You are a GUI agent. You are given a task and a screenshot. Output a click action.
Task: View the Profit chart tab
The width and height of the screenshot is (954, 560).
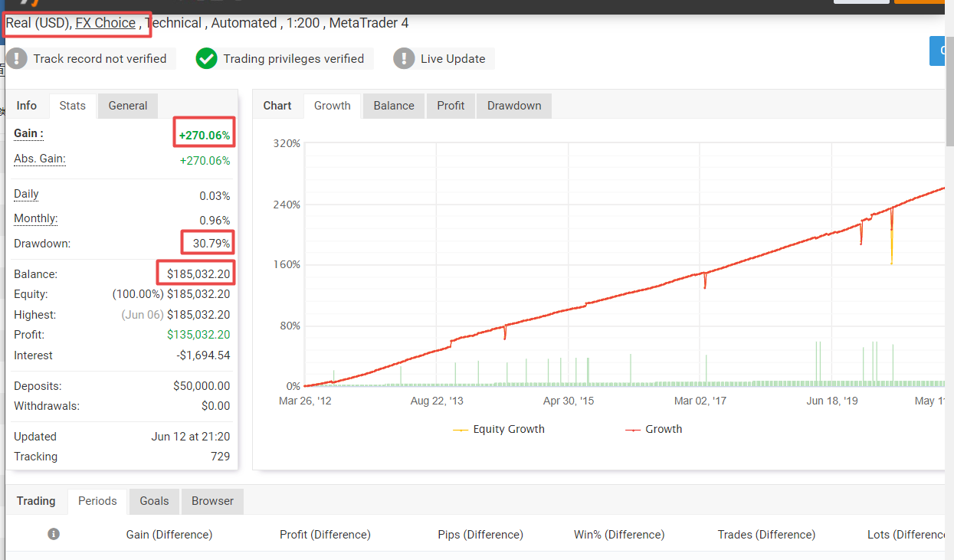click(x=451, y=106)
